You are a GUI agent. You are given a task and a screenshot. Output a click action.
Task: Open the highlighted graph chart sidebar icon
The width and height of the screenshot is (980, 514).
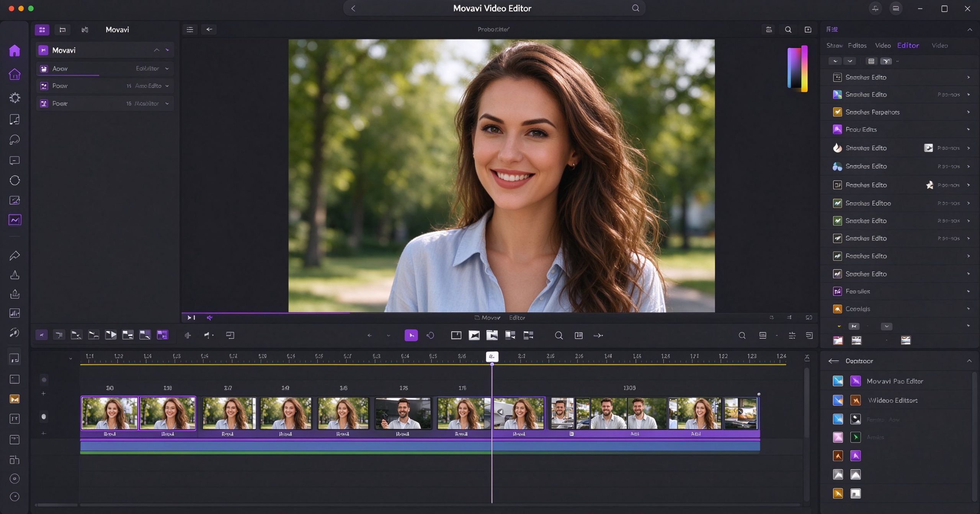click(x=15, y=220)
